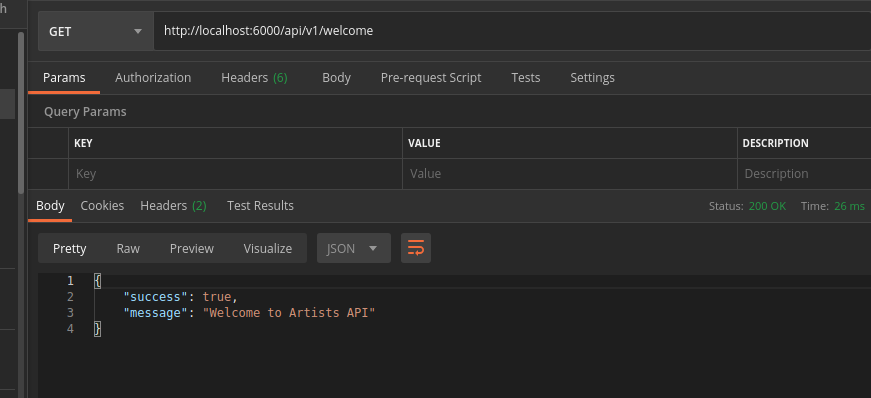Image resolution: width=871 pixels, height=398 pixels.
Task: Click the Query Params label
Action: 85,112
